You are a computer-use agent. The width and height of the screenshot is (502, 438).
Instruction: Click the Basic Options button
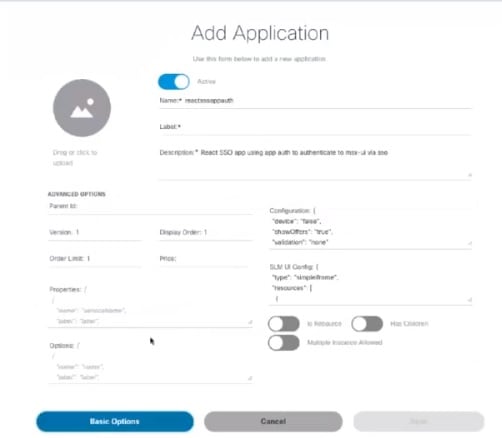click(x=115, y=421)
